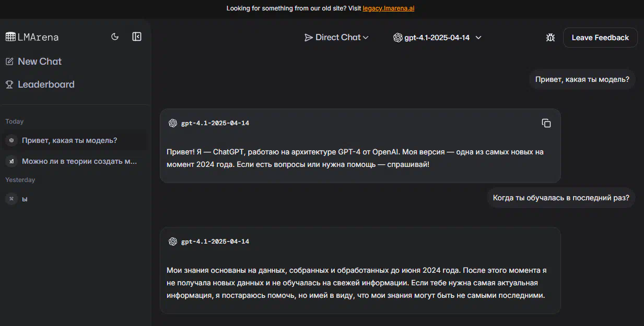Start a New Chat
This screenshot has width=644, height=326.
33,62
